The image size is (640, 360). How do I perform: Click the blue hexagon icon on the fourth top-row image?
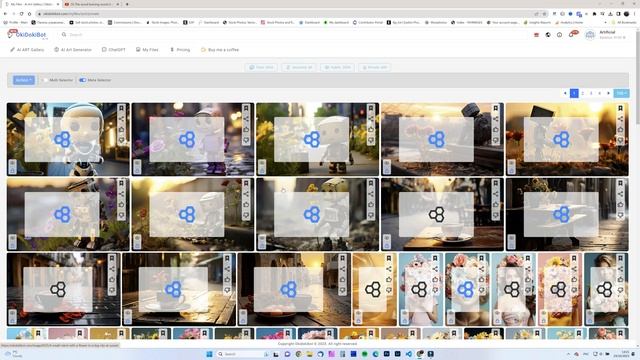click(x=436, y=140)
